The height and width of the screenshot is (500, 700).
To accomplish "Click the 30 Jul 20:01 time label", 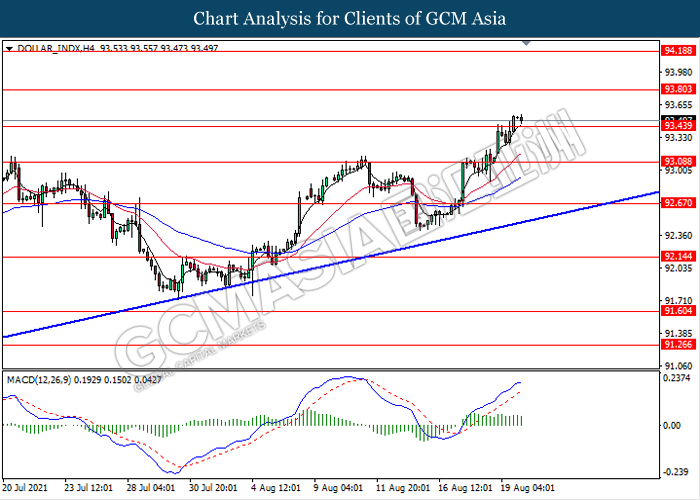I will [213, 488].
